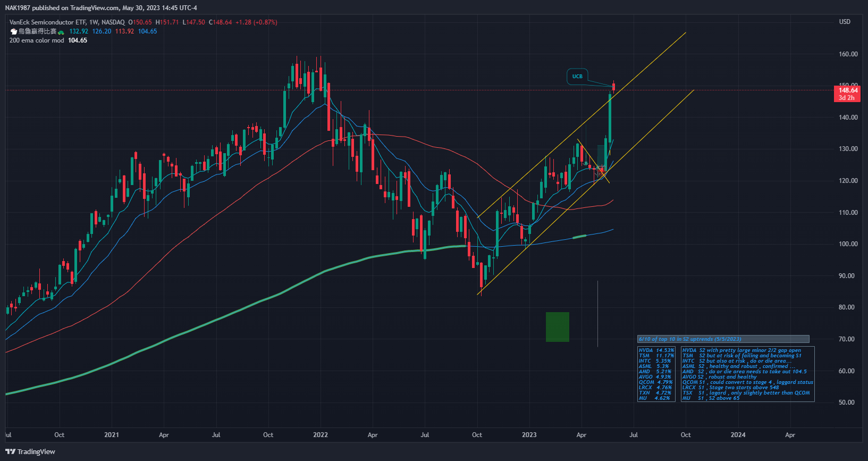Click the LRCX 4.76% row
868x461 pixels.
tap(655, 388)
